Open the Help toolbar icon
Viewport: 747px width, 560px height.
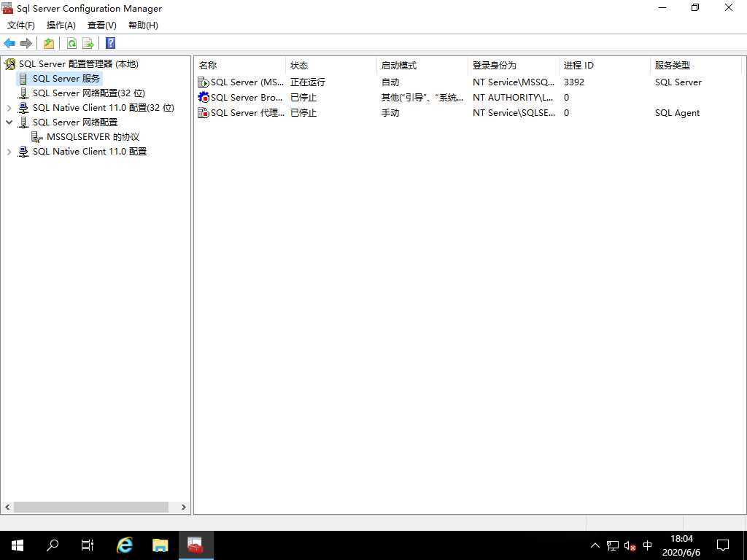(111, 43)
